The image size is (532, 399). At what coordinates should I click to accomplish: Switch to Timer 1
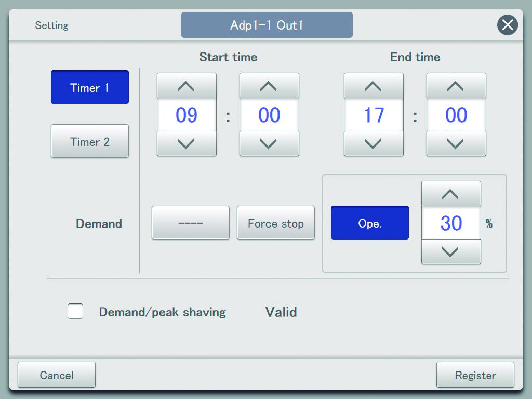[90, 87]
